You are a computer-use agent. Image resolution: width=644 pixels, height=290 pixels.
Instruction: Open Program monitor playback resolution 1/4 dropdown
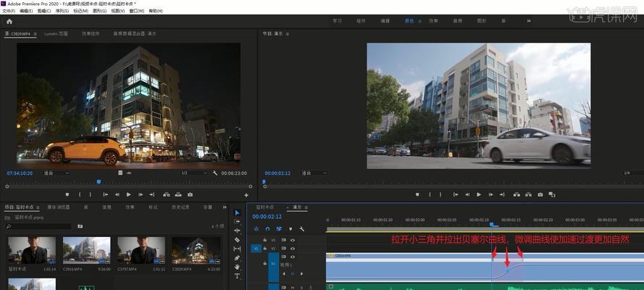[632, 173]
